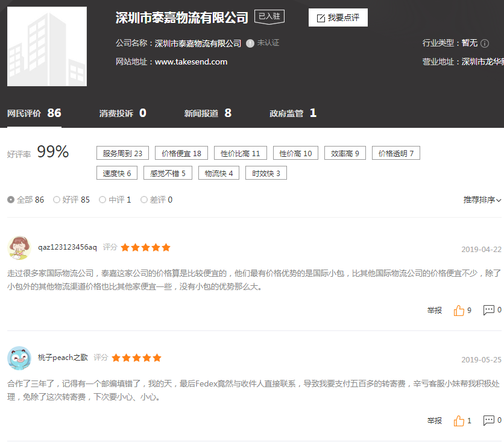The width and height of the screenshot is (504, 442).
Task: Click the 我要点评 button
Action: click(338, 18)
